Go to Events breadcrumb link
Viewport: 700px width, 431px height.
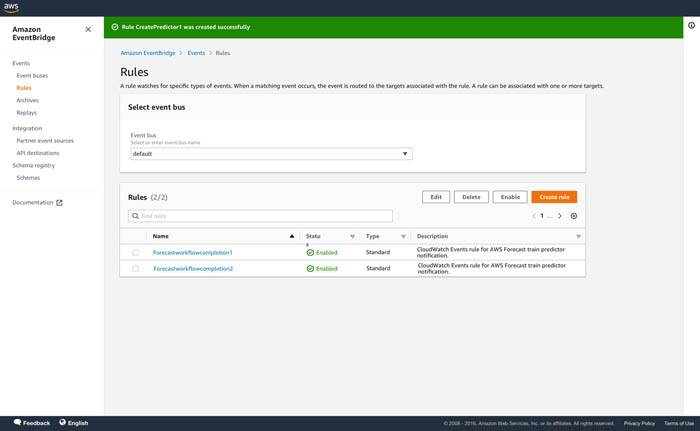pos(196,53)
